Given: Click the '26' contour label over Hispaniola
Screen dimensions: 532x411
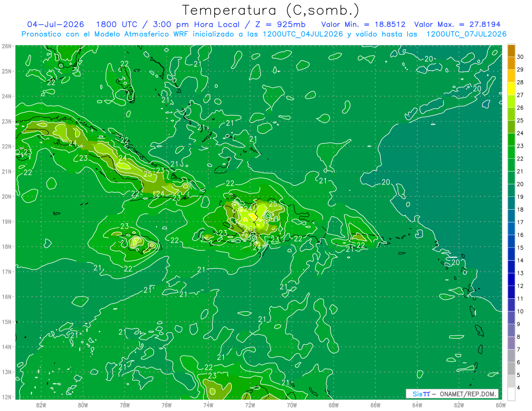Looking at the screenshot, I should click(247, 229).
